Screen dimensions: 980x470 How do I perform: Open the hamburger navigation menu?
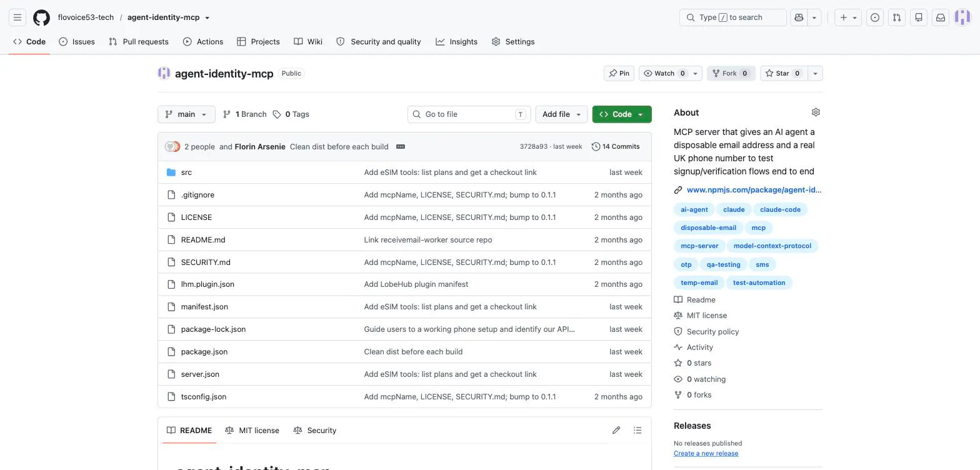[x=17, y=17]
